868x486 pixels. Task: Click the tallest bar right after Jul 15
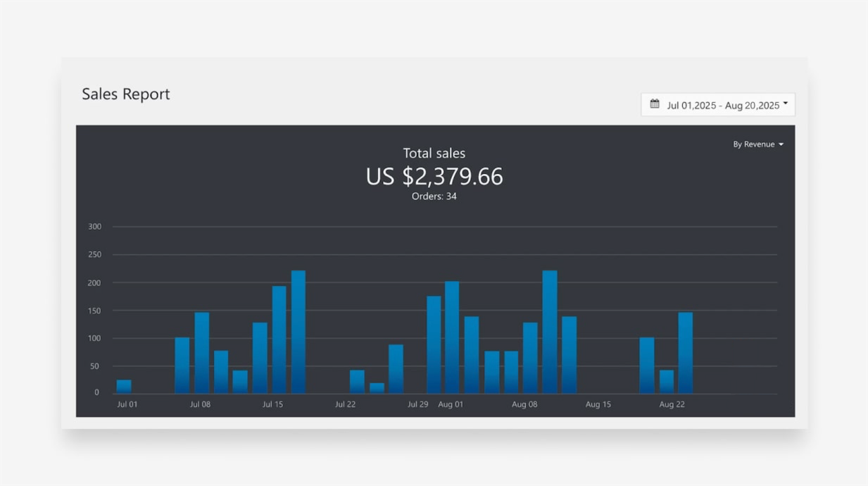click(298, 331)
